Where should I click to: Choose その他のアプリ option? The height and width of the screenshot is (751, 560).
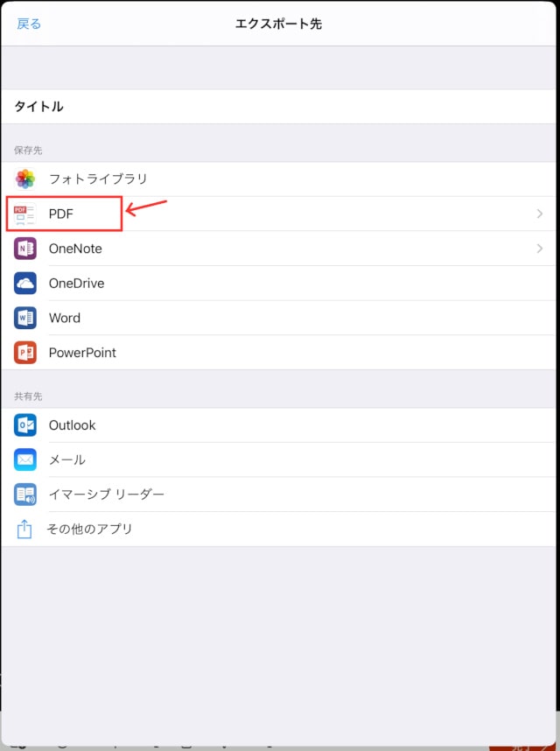(89, 529)
